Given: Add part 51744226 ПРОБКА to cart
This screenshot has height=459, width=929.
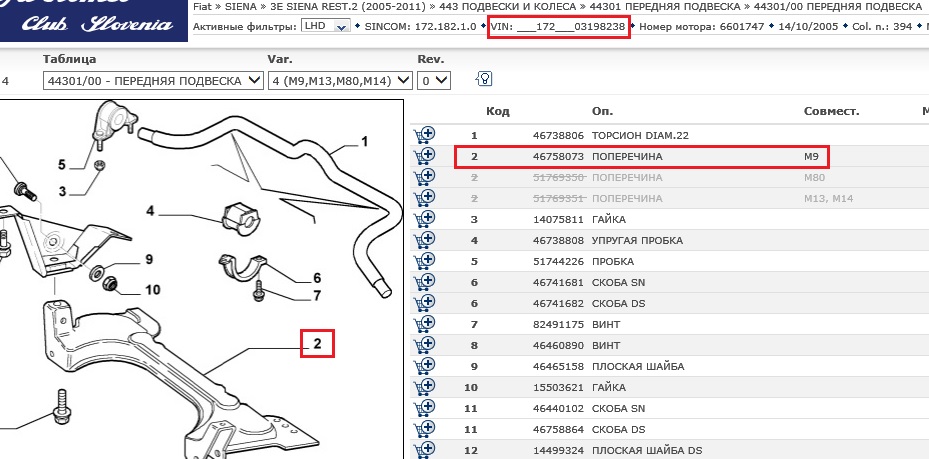Looking at the screenshot, I should [x=423, y=261].
